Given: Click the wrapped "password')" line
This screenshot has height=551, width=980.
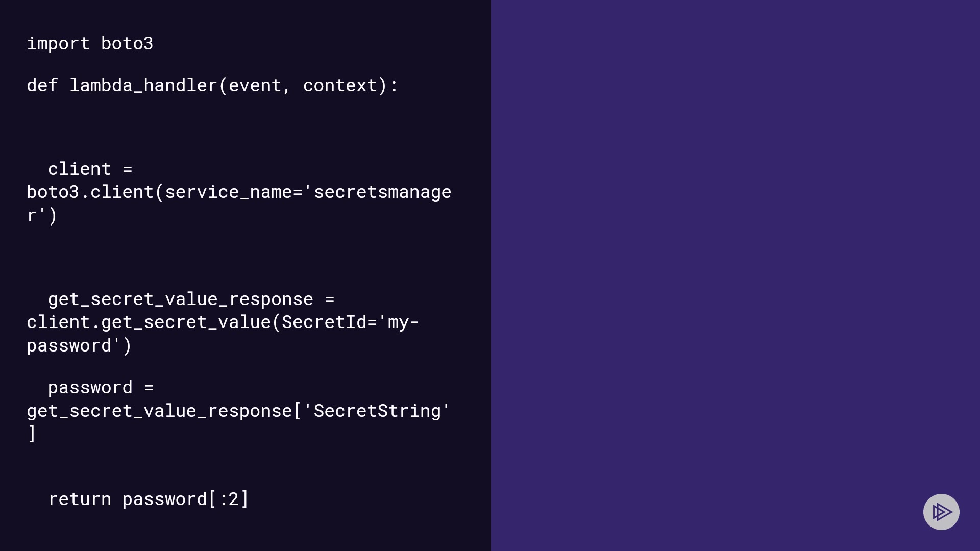Looking at the screenshot, I should [x=79, y=346].
